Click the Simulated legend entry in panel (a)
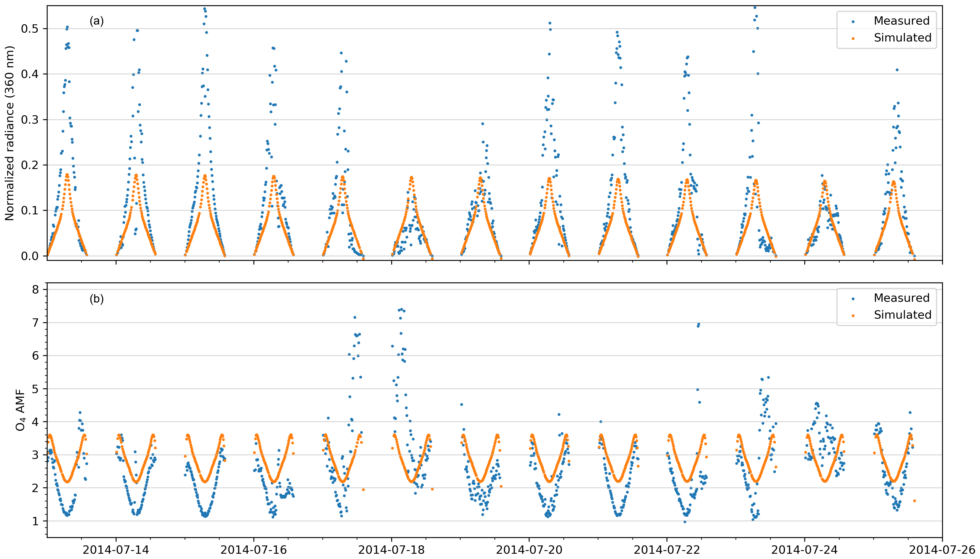Image resolution: width=980 pixels, height=559 pixels. pos(903,38)
